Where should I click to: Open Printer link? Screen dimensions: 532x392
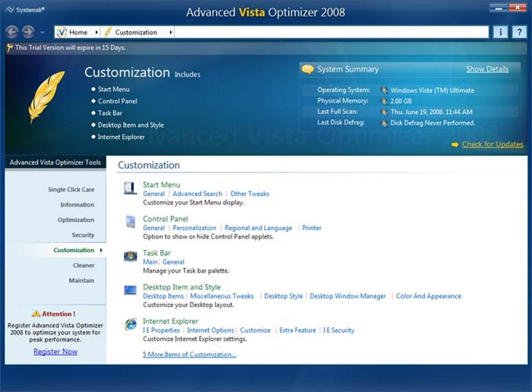(311, 228)
